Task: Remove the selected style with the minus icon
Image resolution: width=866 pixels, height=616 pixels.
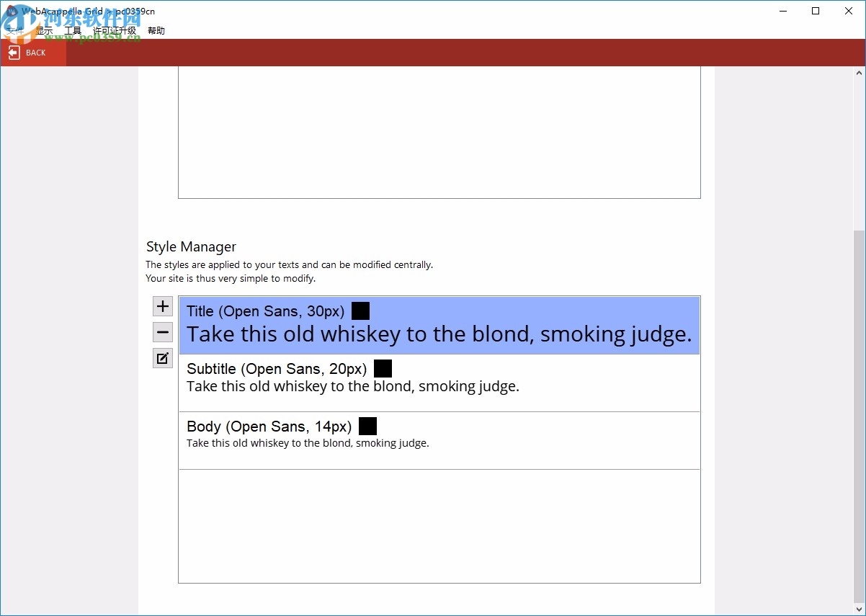Action: tap(163, 332)
